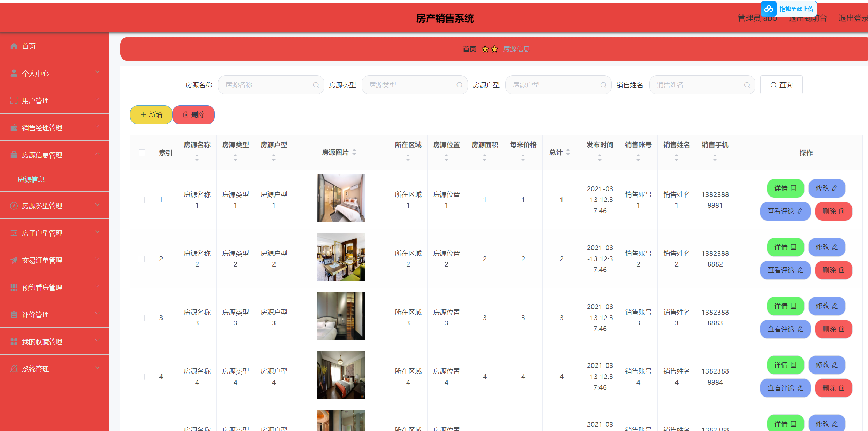Viewport: 868px width, 431px height.
Task: Select the 预约看房管理 grid icon
Action: point(14,287)
